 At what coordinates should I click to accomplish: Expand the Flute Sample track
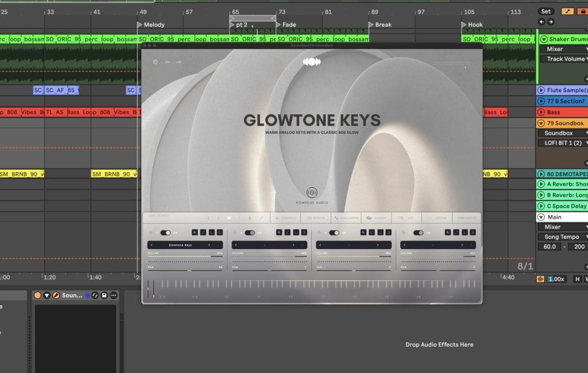click(x=541, y=90)
